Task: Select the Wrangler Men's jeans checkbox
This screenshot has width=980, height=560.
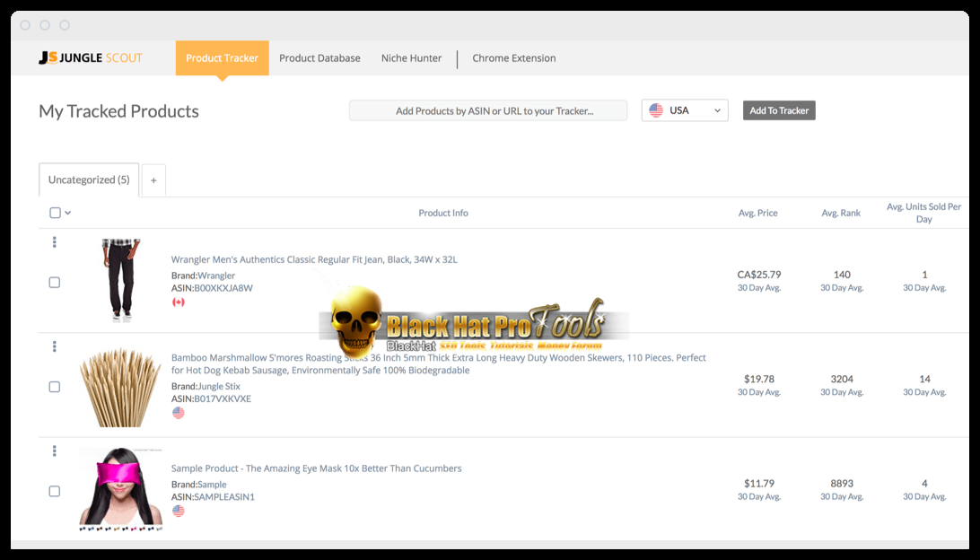Action: pos(55,283)
